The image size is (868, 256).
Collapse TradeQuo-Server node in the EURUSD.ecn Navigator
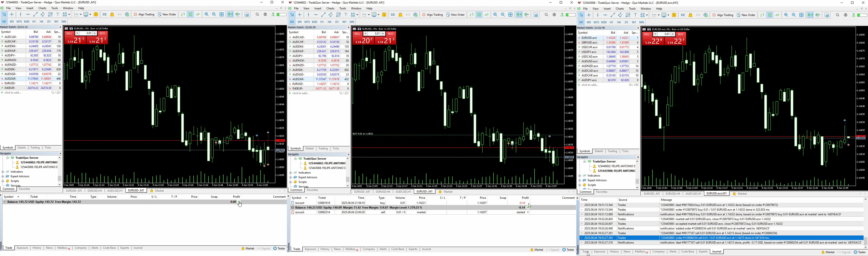(x=585, y=161)
